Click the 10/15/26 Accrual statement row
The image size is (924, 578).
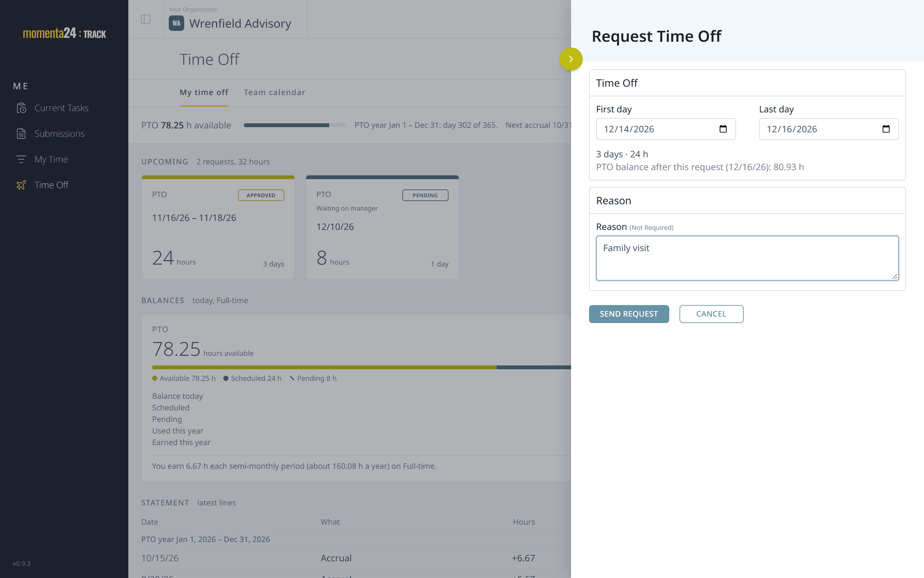(x=356, y=558)
